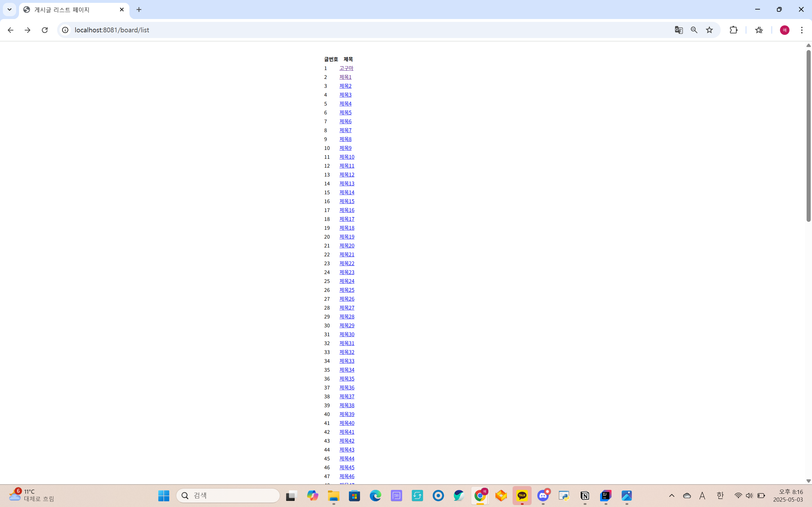
Task: Open the 고구마 post link
Action: pyautogui.click(x=346, y=68)
